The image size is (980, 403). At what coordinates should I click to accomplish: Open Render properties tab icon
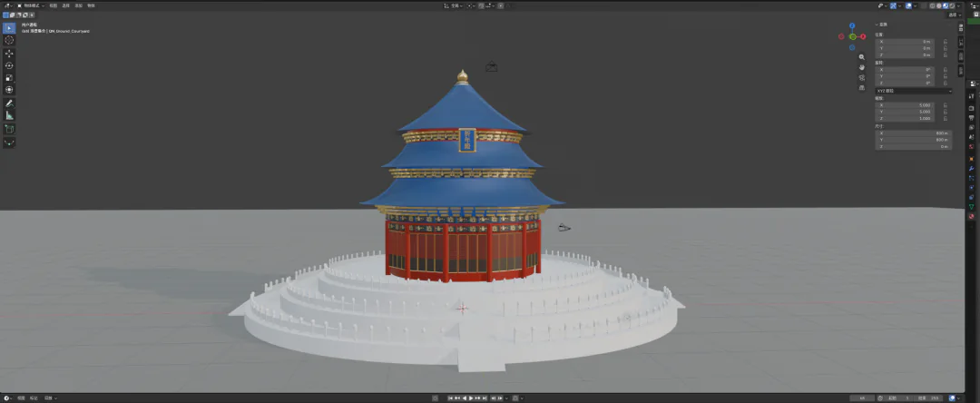click(971, 108)
